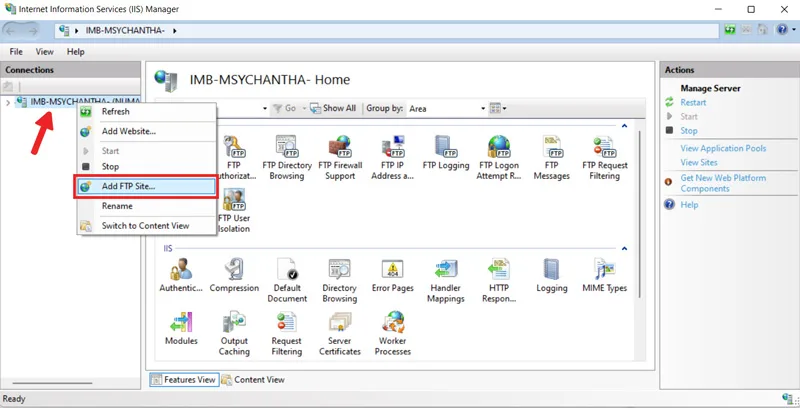The height and width of the screenshot is (408, 800).
Task: Open the Help icon dropdown arrow in address bar
Action: pos(793,30)
